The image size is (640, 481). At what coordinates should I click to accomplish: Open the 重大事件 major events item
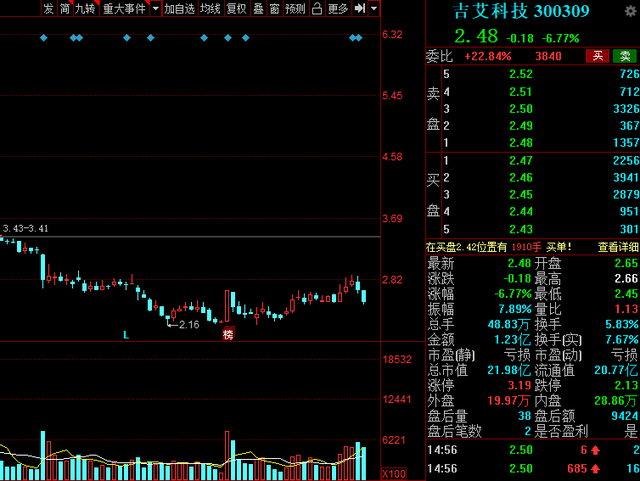(x=124, y=8)
